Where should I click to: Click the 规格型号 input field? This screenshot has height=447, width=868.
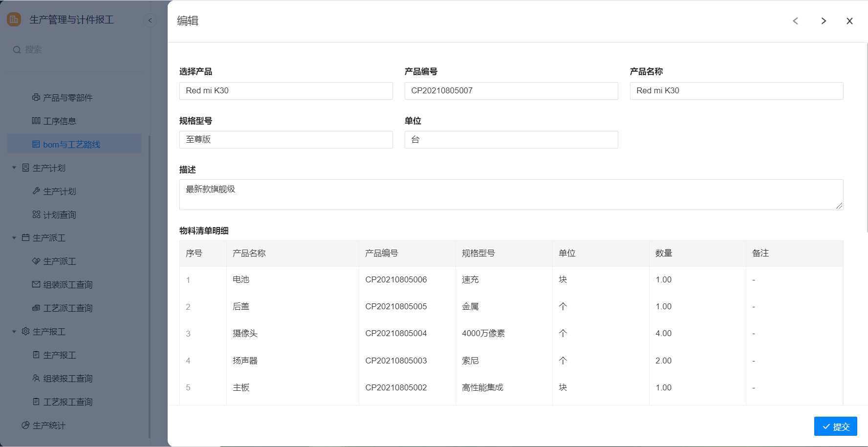[x=286, y=140]
